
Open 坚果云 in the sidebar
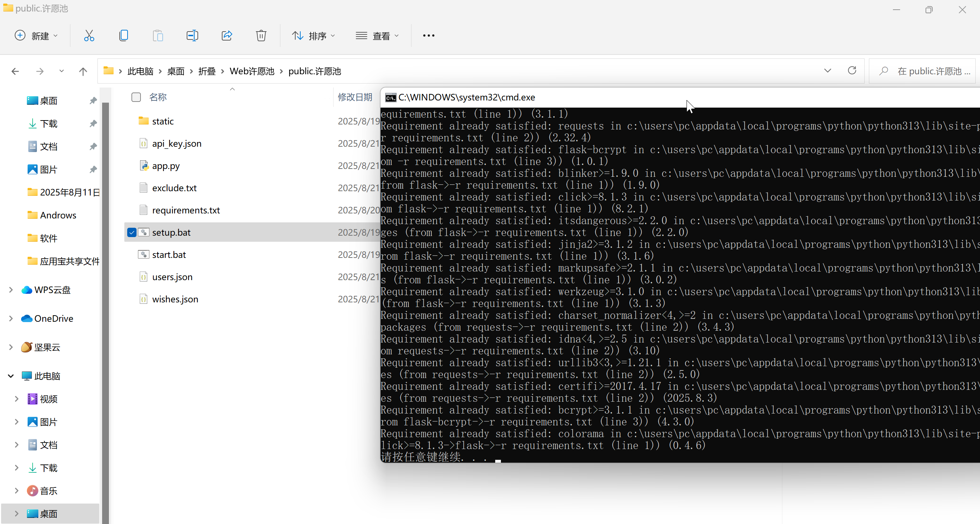[x=41, y=347]
